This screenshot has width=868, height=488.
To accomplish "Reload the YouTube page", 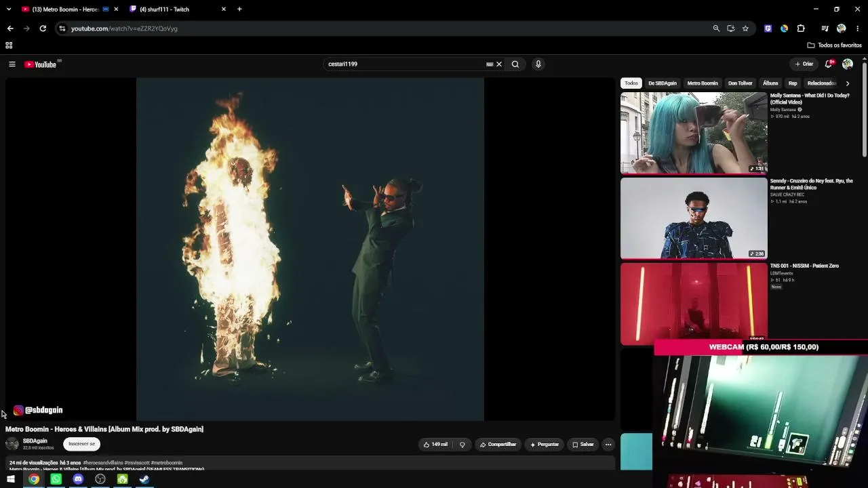I will coord(43,28).
